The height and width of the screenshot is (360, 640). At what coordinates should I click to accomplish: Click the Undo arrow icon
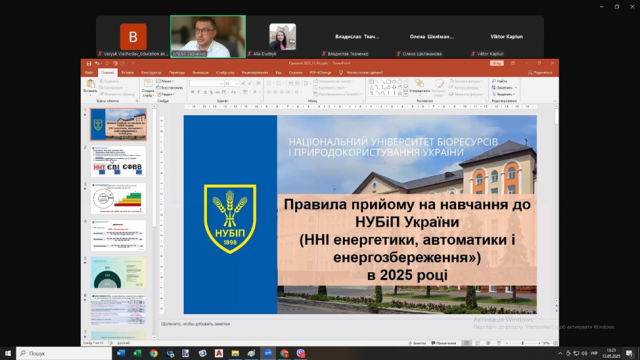point(97,63)
